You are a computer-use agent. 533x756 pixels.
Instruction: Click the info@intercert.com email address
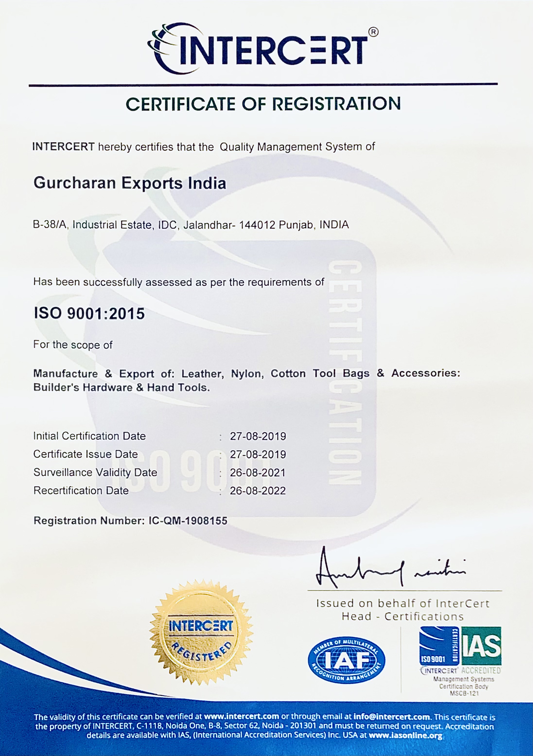coord(391,716)
